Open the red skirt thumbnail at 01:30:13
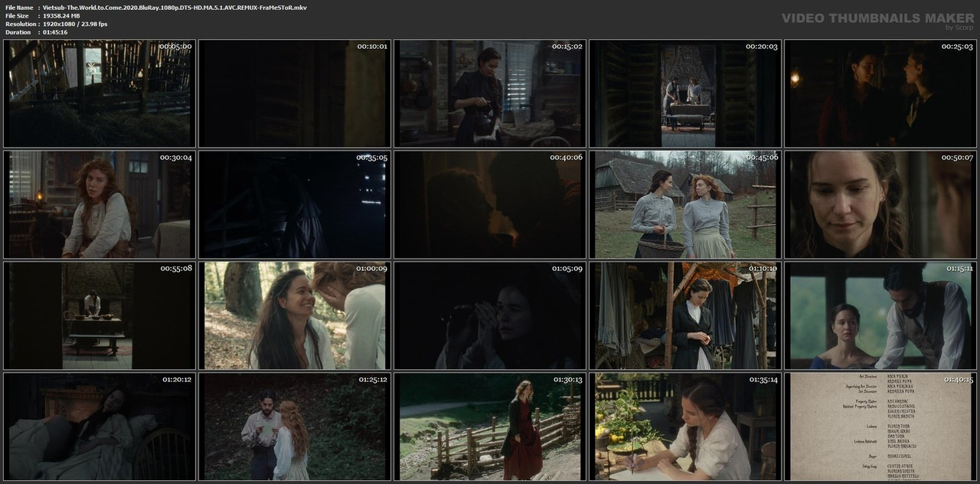The height and width of the screenshot is (484, 980). [490, 427]
